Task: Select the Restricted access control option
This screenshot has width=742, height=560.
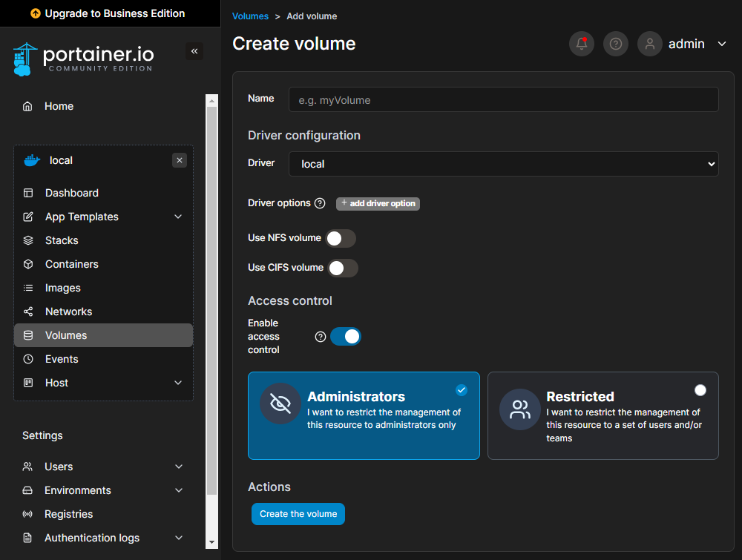Action: (603, 415)
